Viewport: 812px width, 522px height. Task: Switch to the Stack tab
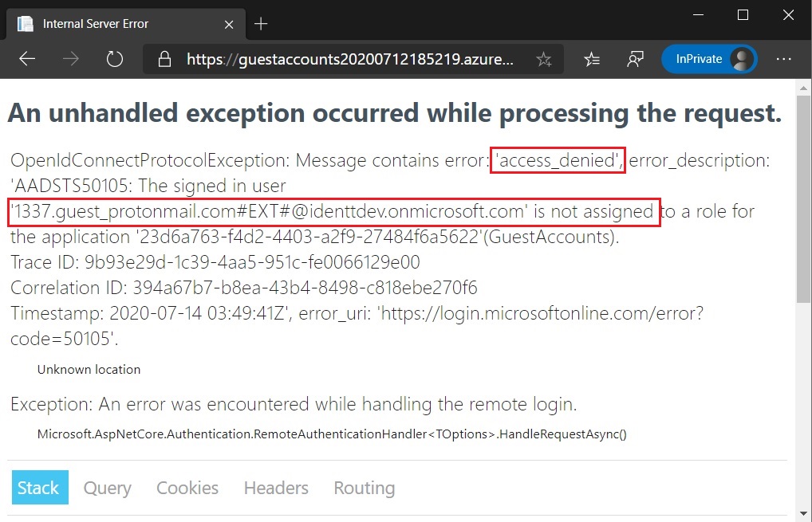[40, 488]
